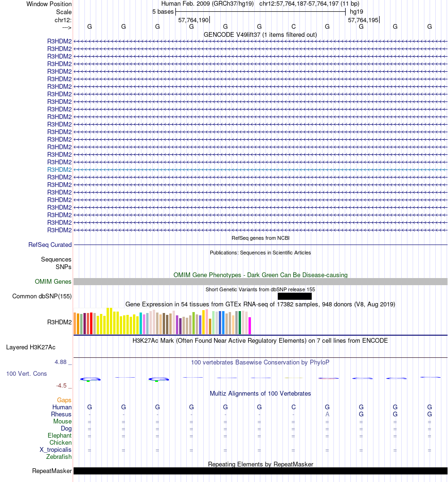
Task: Click the C base in the top sequence row
Action: tap(293, 27)
